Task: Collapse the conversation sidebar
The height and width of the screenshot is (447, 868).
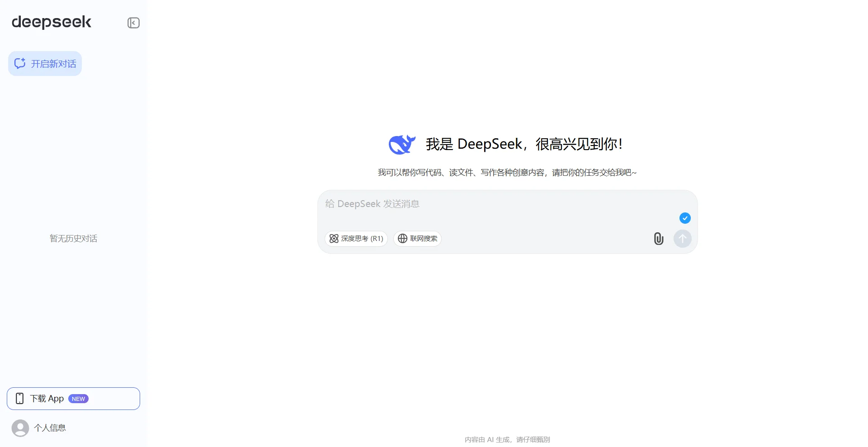Action: point(133,23)
